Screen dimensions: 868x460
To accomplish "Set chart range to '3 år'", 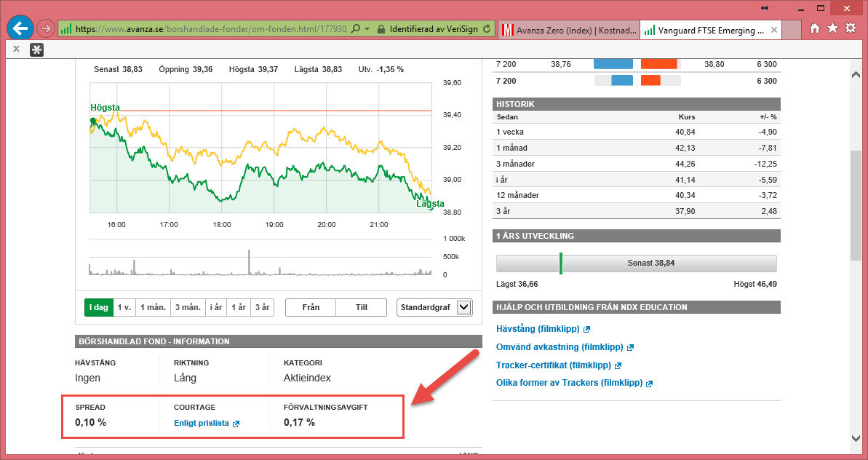I will pos(261,307).
